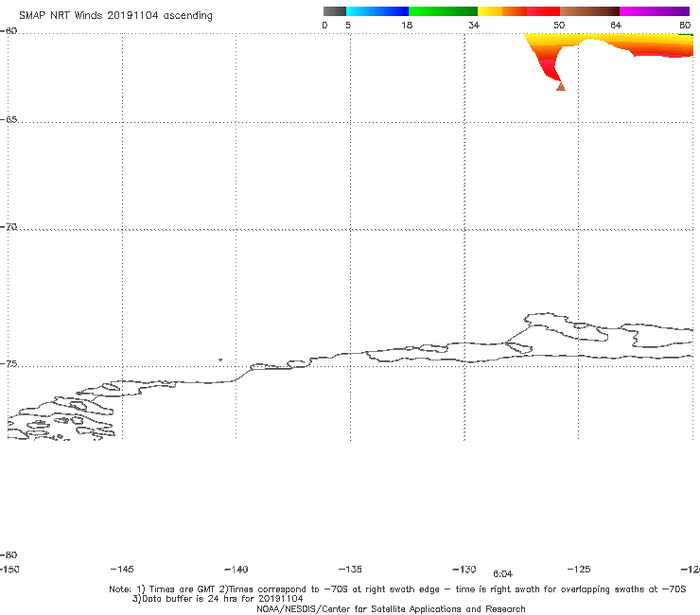Click the blue segment of the wind scale
Screen dimensions: 700x615
(377, 11)
